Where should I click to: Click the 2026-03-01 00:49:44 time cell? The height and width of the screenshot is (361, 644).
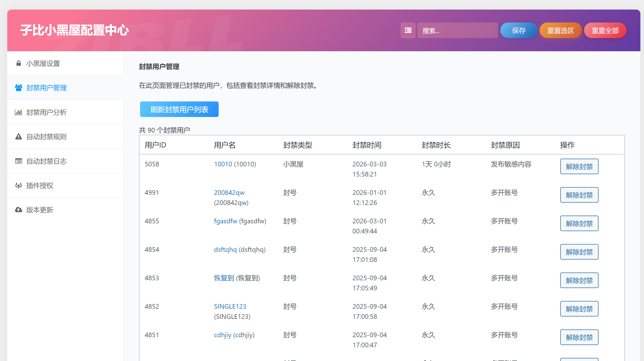coord(370,226)
